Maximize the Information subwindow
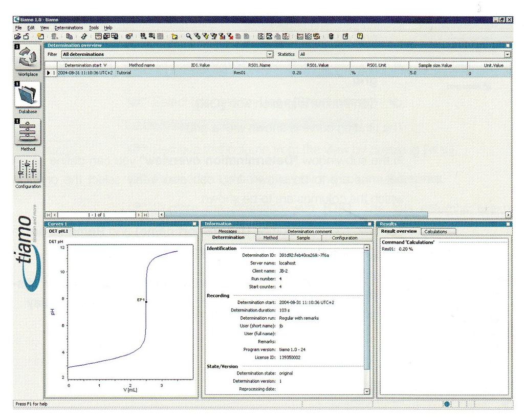Viewport: 524px width, 420px height. point(369,224)
